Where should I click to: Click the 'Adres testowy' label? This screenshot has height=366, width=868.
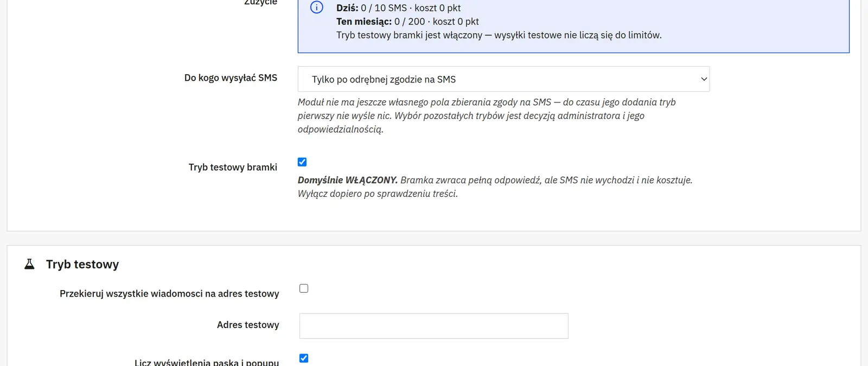(x=248, y=325)
